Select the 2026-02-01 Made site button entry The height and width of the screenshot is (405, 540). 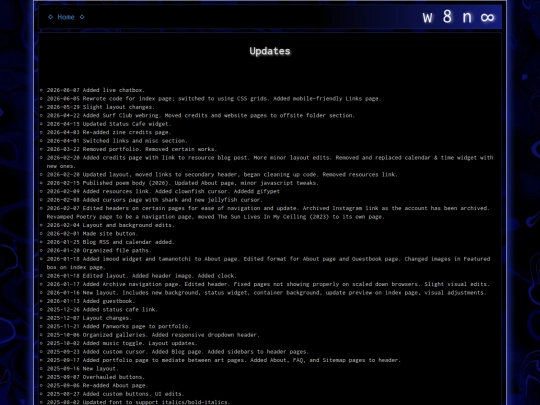pyautogui.click(x=92, y=233)
